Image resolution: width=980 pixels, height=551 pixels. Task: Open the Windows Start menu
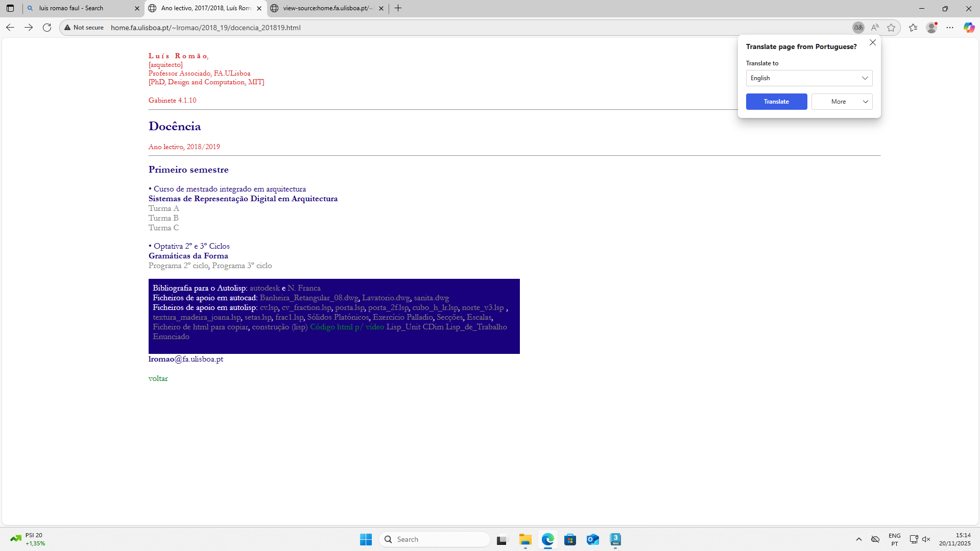click(x=366, y=539)
